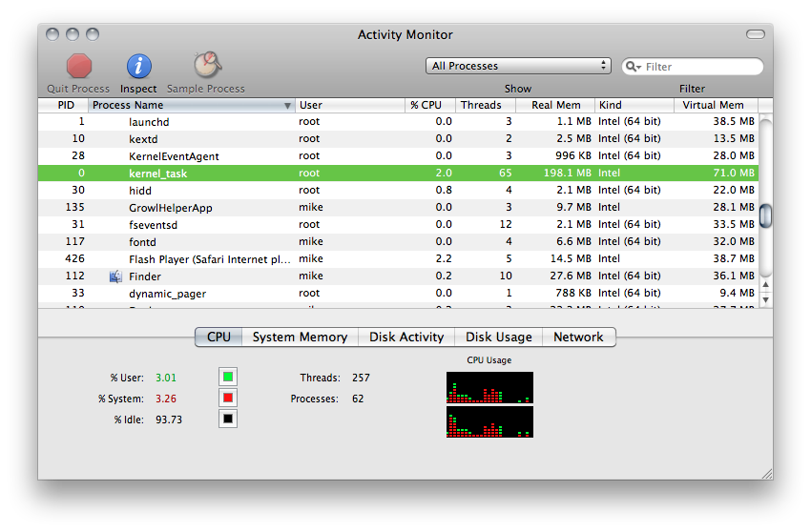The width and height of the screenshot is (811, 532).
Task: Click the scrollbar up arrow
Action: [x=766, y=284]
